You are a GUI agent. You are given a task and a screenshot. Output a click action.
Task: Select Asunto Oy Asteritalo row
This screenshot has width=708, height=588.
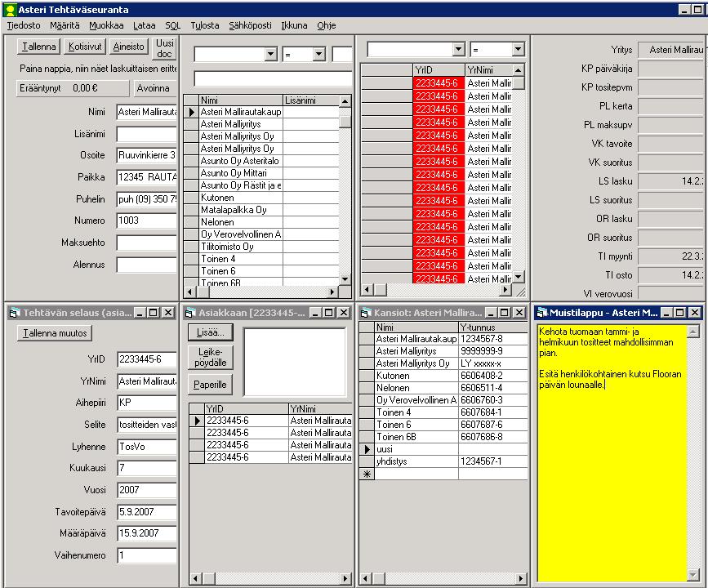(240, 161)
